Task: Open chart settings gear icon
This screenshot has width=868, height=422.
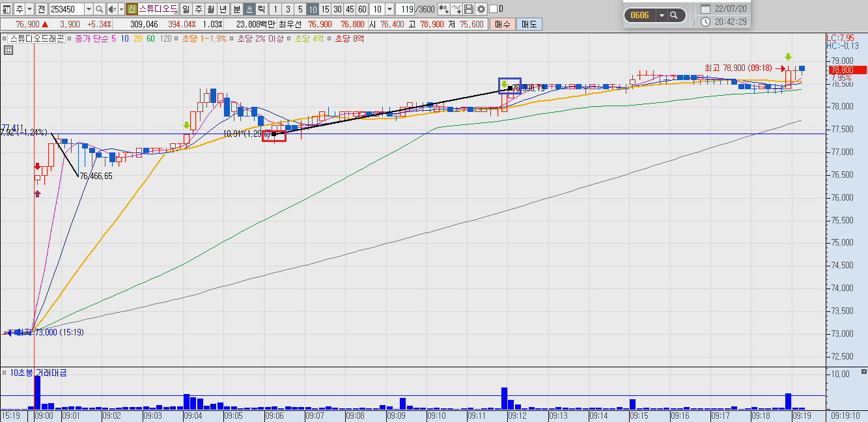Action: click(x=481, y=9)
